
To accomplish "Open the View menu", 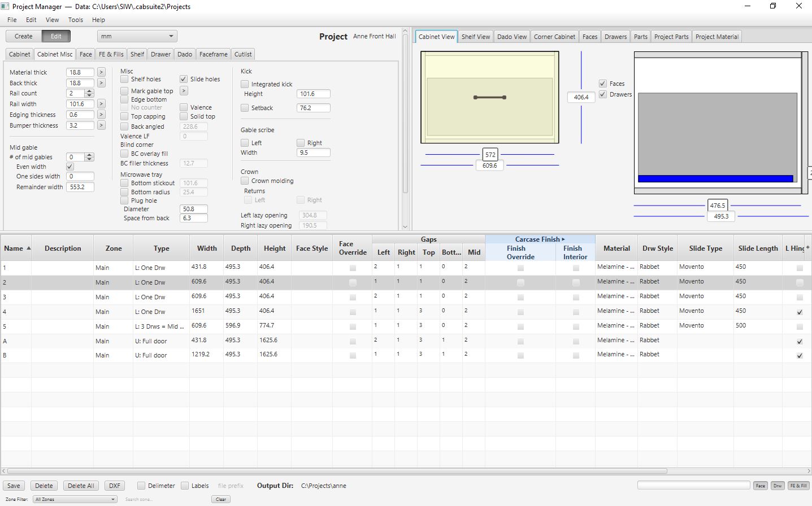I will (x=52, y=20).
